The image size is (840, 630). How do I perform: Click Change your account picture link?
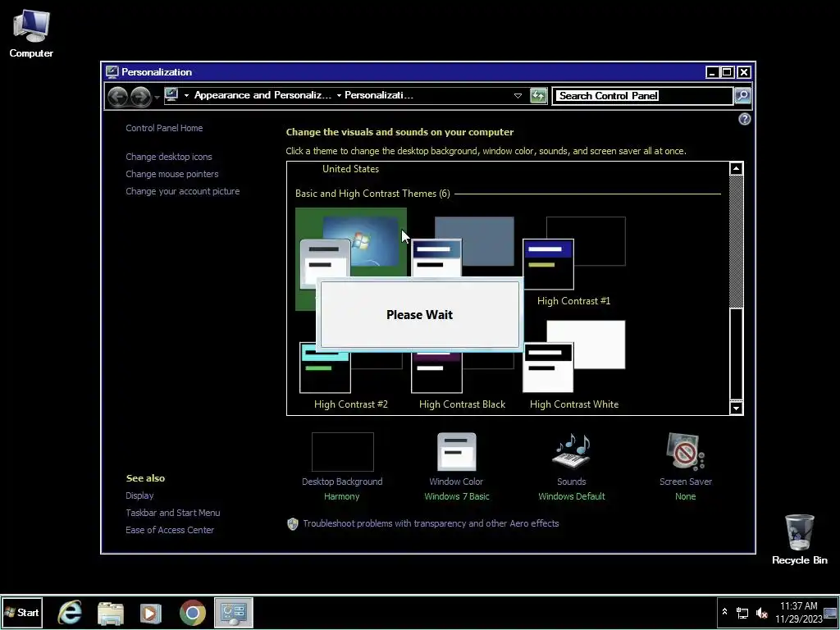point(183,191)
